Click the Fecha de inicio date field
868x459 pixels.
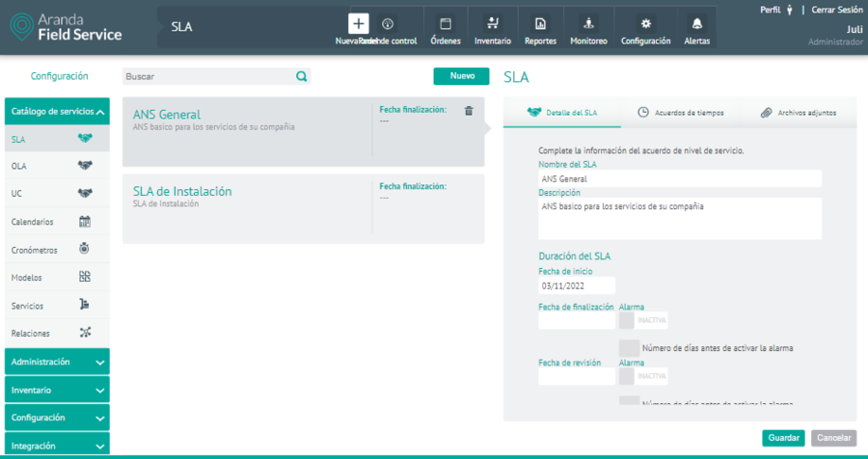pos(577,285)
